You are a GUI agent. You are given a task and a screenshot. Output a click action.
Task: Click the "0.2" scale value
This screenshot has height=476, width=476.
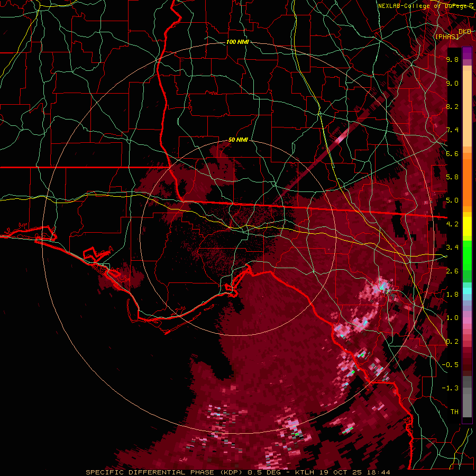[452, 342]
